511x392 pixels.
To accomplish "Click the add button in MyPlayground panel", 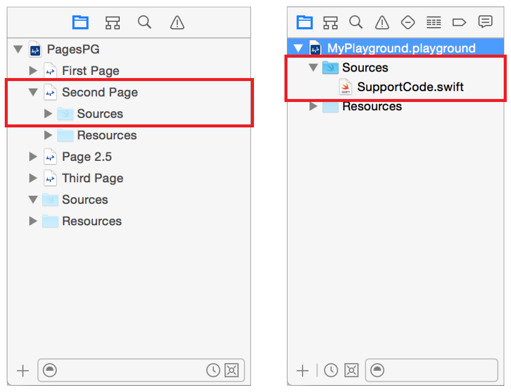I will pyautogui.click(x=302, y=370).
